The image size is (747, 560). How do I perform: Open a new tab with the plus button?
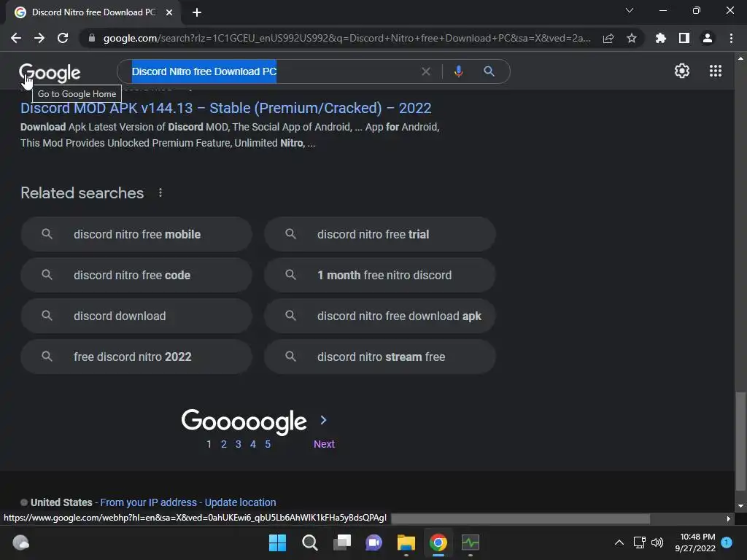(197, 12)
